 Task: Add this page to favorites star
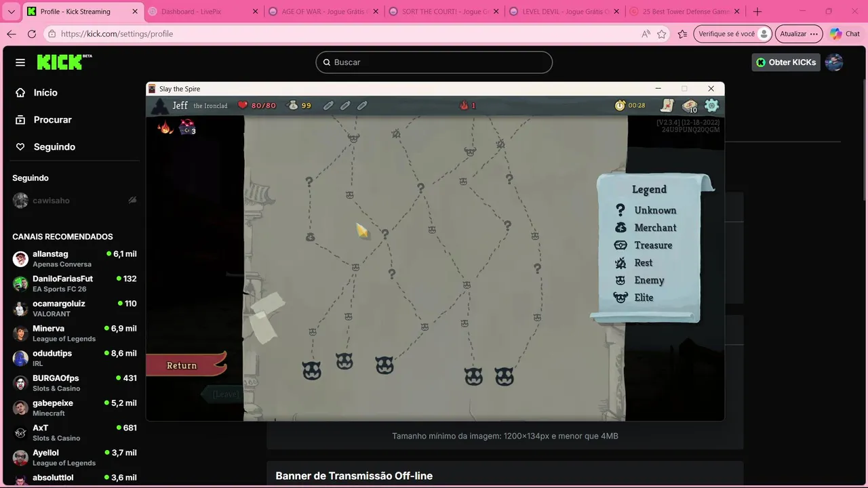(x=662, y=34)
